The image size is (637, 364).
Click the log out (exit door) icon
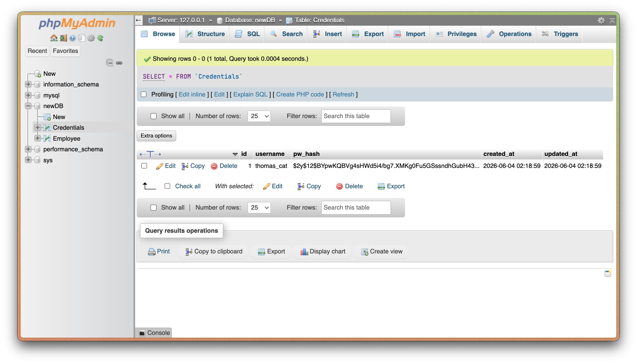[63, 38]
